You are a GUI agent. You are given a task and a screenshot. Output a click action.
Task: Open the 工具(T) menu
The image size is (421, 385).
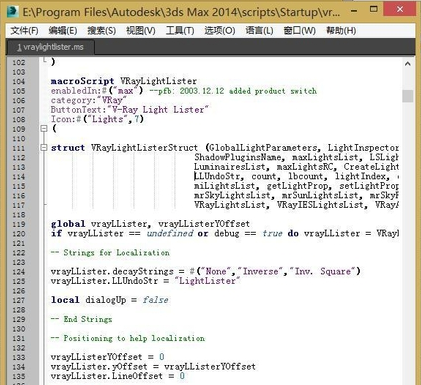click(180, 31)
